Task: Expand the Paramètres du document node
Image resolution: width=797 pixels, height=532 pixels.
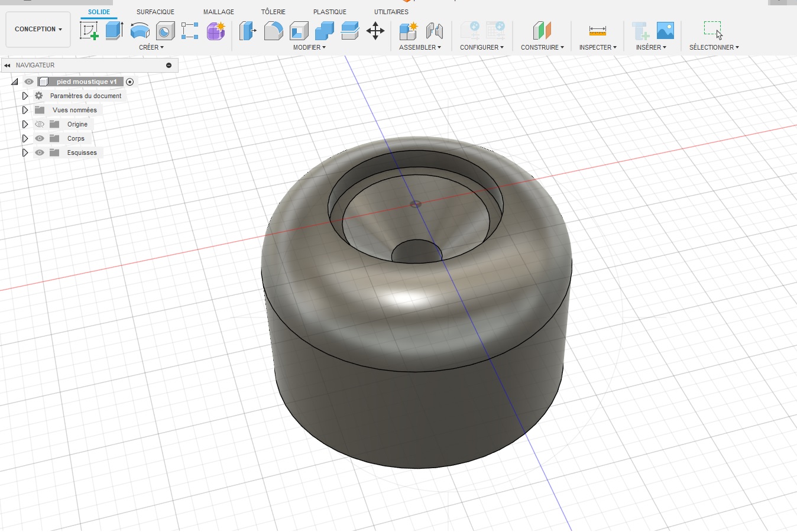Action: pos(25,96)
